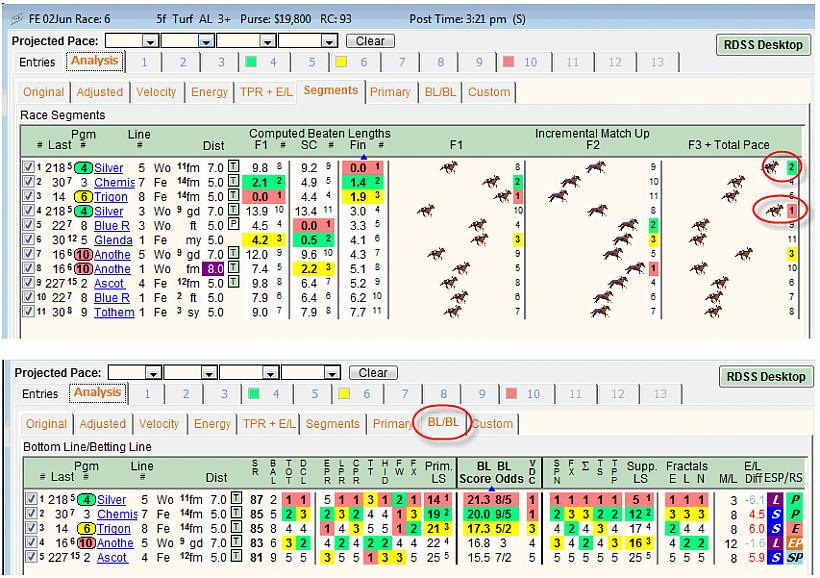Click the orange EP icon in lower Anothe row
Screen dimensions: 820x578
click(794, 543)
